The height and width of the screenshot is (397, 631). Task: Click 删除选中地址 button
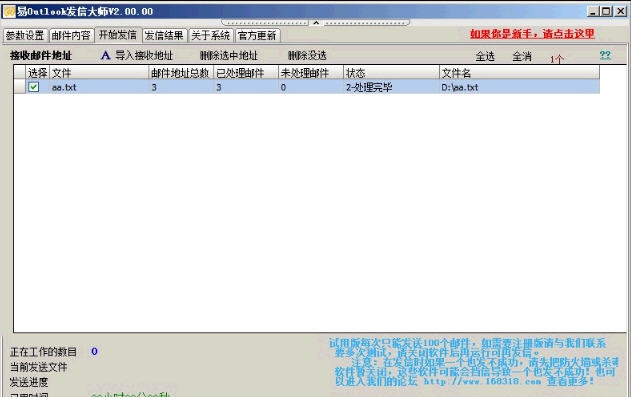[229, 56]
